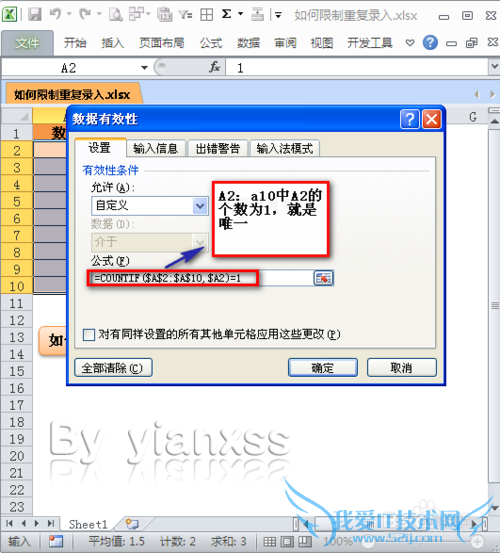Select the 设置 Settings tab in dialog
The image size is (500, 553).
100,148
